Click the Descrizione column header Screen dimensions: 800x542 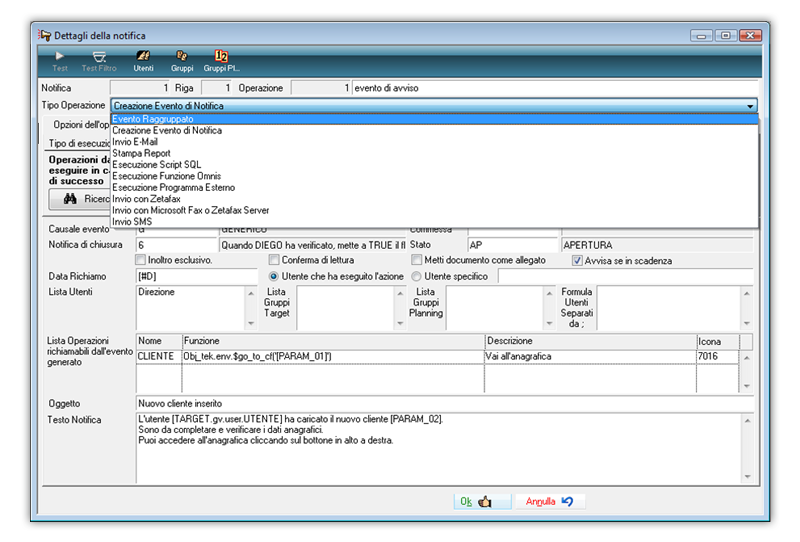590,341
